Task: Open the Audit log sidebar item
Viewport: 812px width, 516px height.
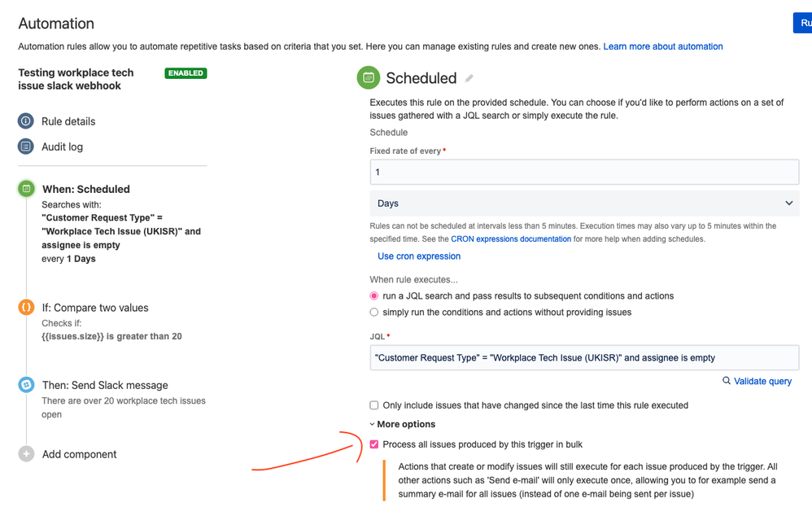Action: (62, 146)
